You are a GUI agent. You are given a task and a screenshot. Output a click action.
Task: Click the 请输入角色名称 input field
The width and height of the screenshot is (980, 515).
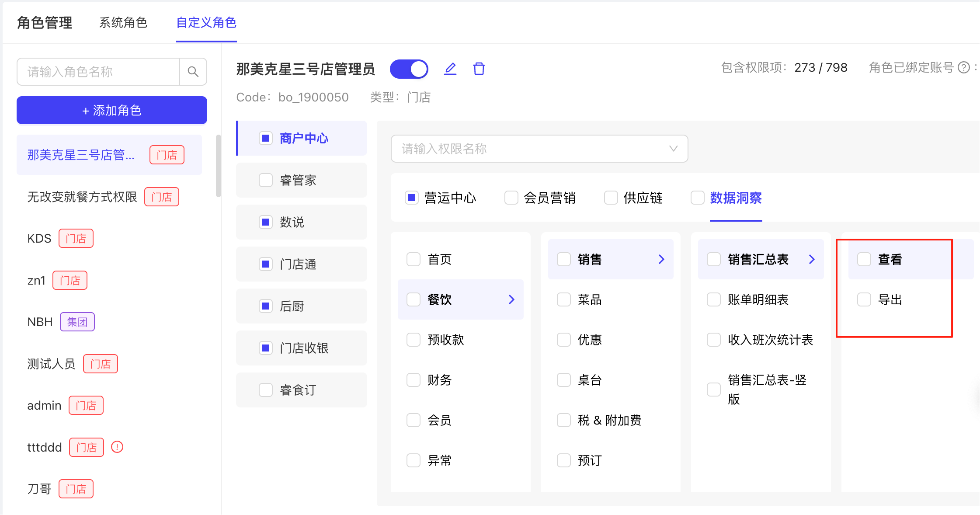[98, 72]
